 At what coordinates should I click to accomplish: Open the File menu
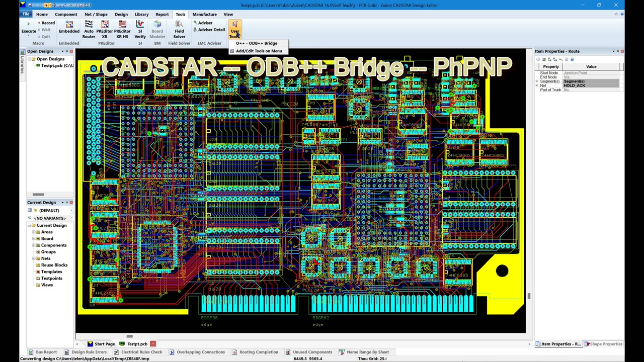(26, 14)
